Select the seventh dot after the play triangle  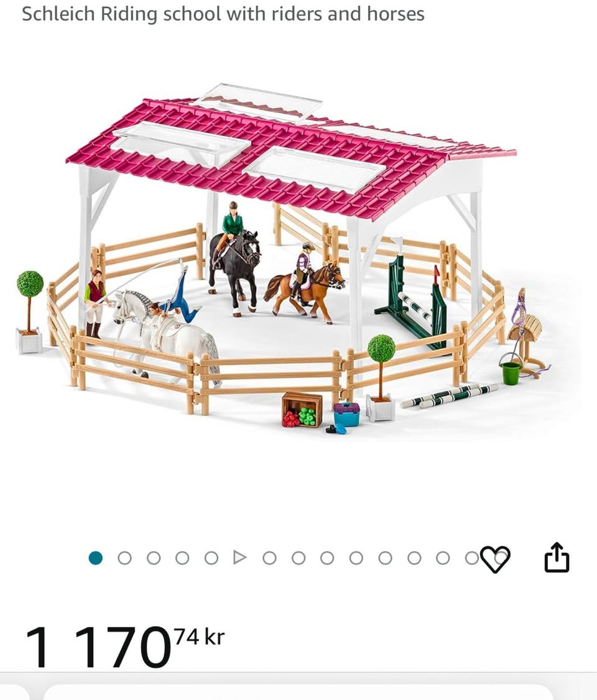pos(443,558)
